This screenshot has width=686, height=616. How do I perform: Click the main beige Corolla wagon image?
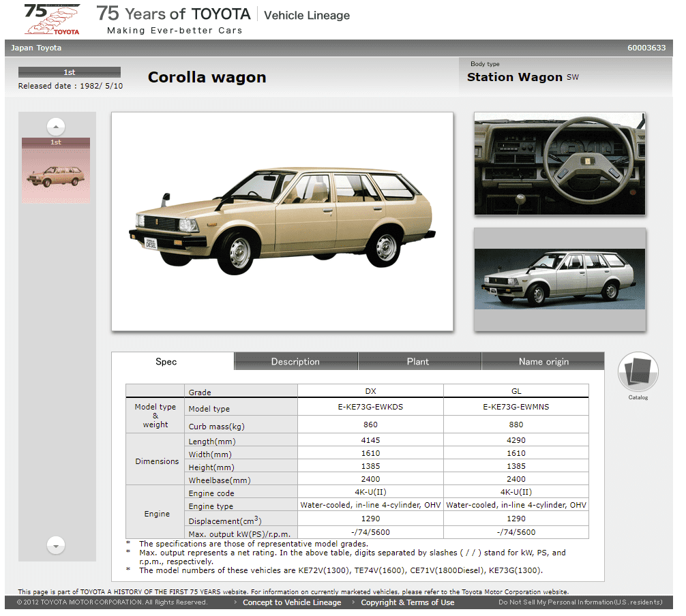coord(282,221)
